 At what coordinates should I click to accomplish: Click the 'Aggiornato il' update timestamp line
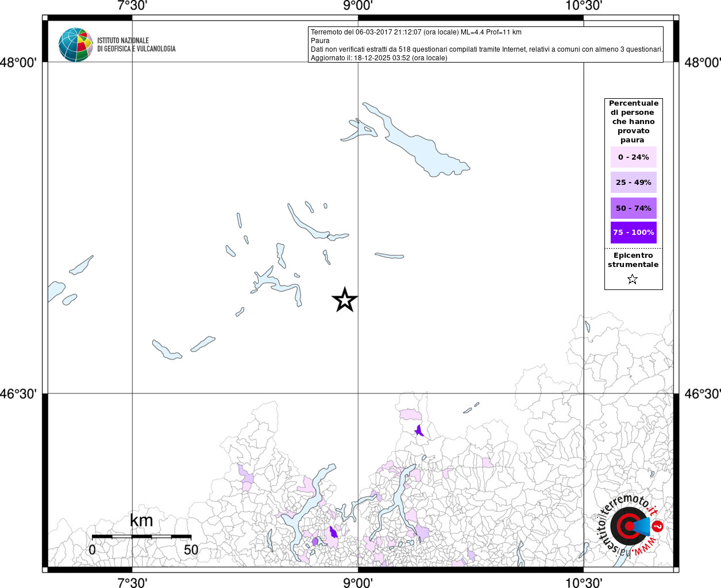pos(379,58)
